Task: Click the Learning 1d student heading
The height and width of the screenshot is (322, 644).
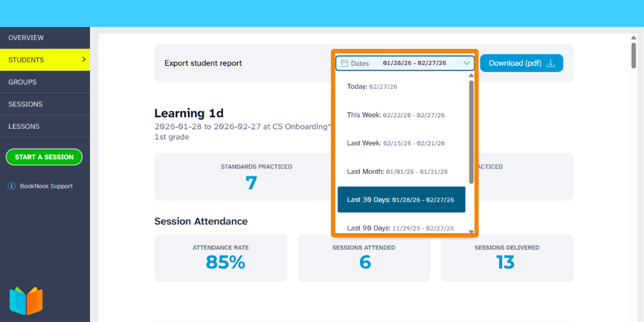Action: [189, 113]
